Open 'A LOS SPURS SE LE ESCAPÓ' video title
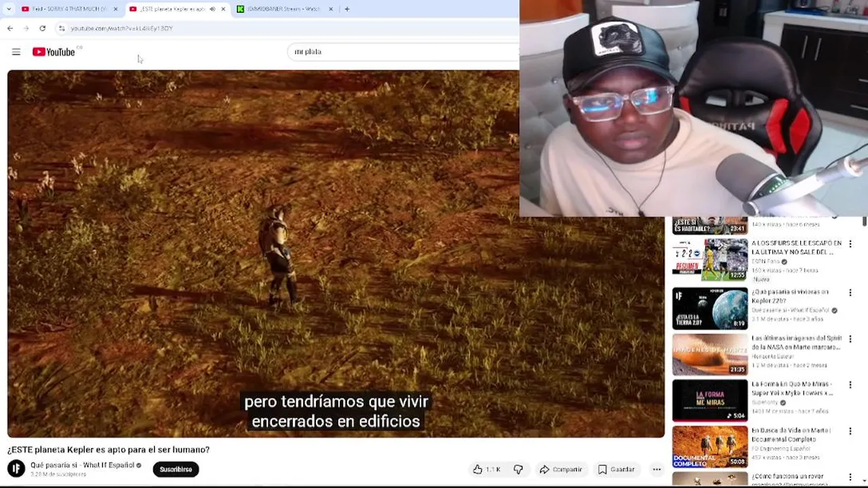 click(x=796, y=247)
